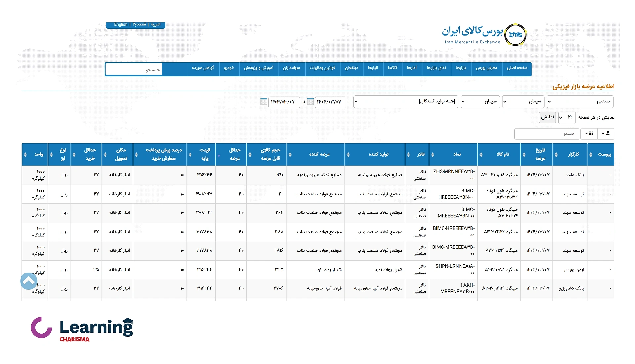
Task: Click the FAKH-MREENEA3B-00 symbol cell
Action: coord(453,288)
